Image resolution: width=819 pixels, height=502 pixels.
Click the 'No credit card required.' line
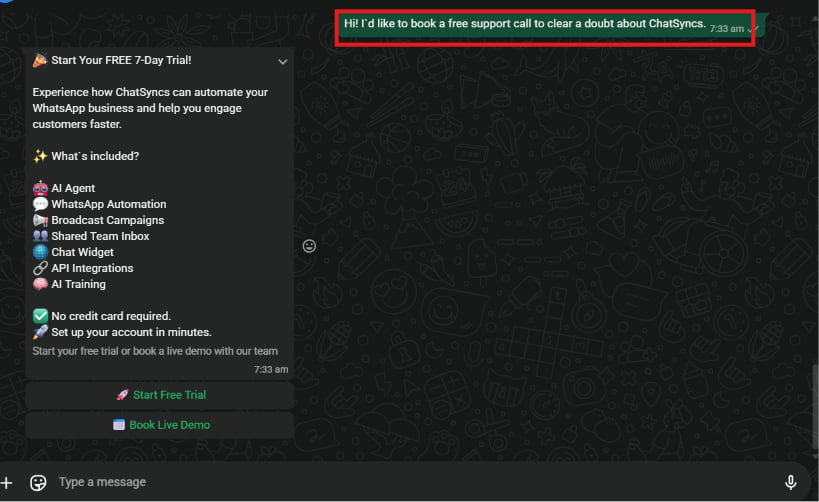(102, 316)
